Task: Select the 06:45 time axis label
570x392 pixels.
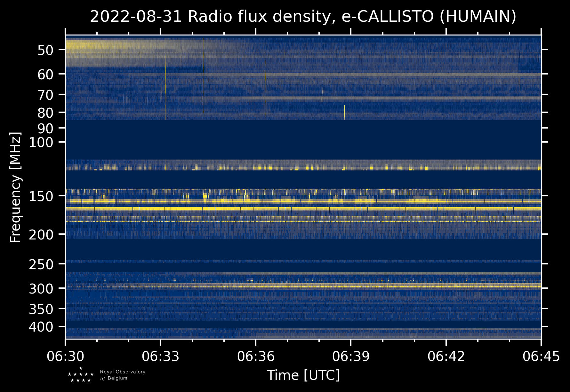Action: [541, 356]
